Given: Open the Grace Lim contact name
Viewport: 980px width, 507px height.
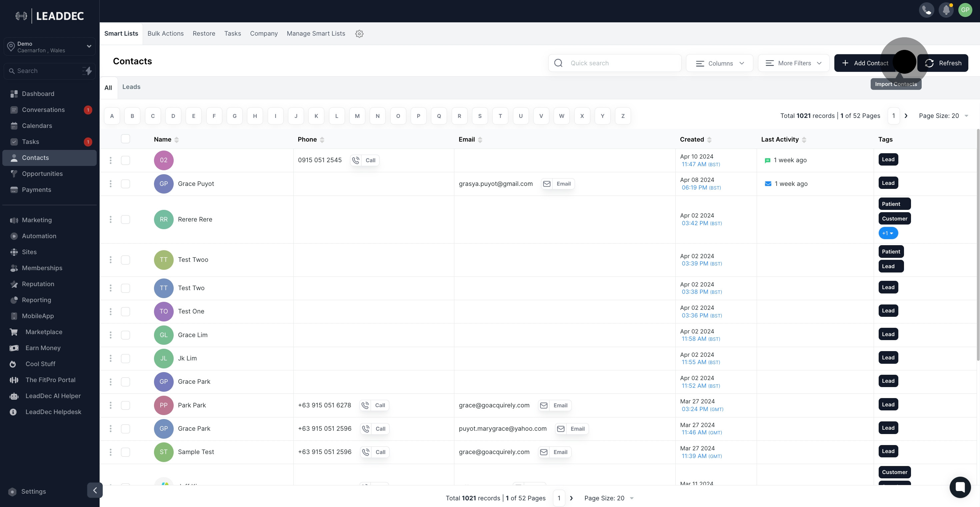Looking at the screenshot, I should coord(193,335).
